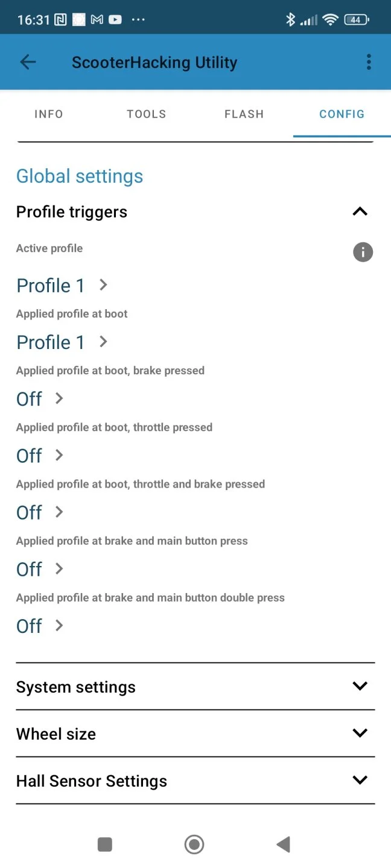
Task: Expand the Hall Sensor Settings section
Action: (x=360, y=781)
